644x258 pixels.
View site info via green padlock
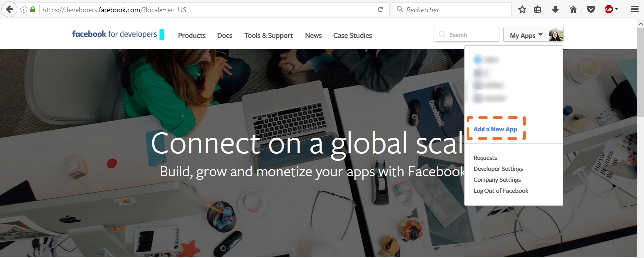click(33, 9)
